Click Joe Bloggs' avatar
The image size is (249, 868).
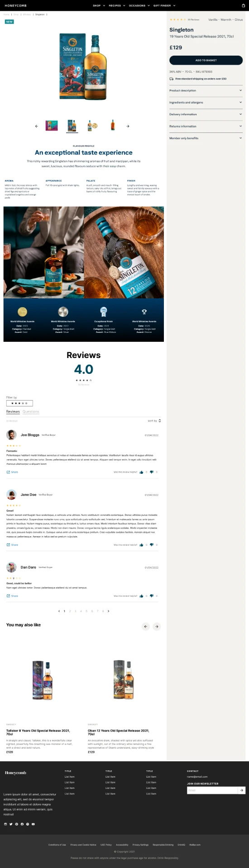point(11,435)
